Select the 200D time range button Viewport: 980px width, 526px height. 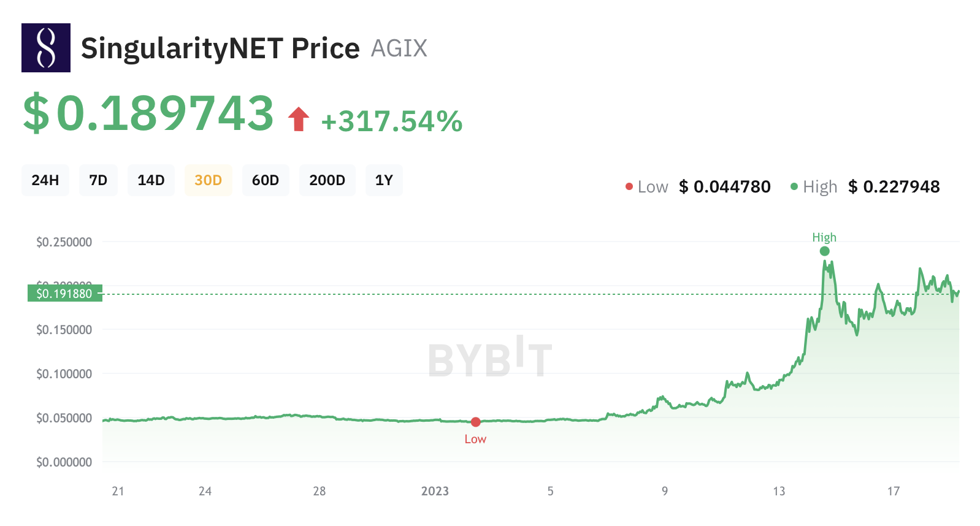327,180
